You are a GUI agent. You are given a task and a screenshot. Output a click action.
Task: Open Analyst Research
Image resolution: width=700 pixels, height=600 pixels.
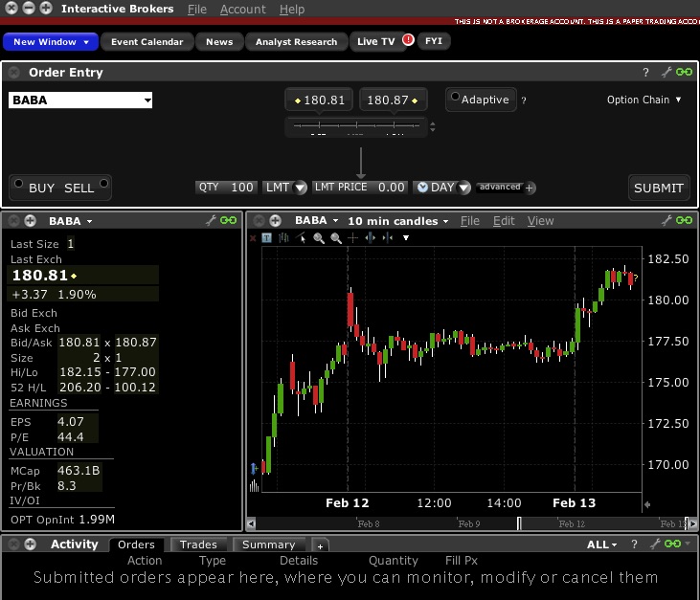(297, 42)
